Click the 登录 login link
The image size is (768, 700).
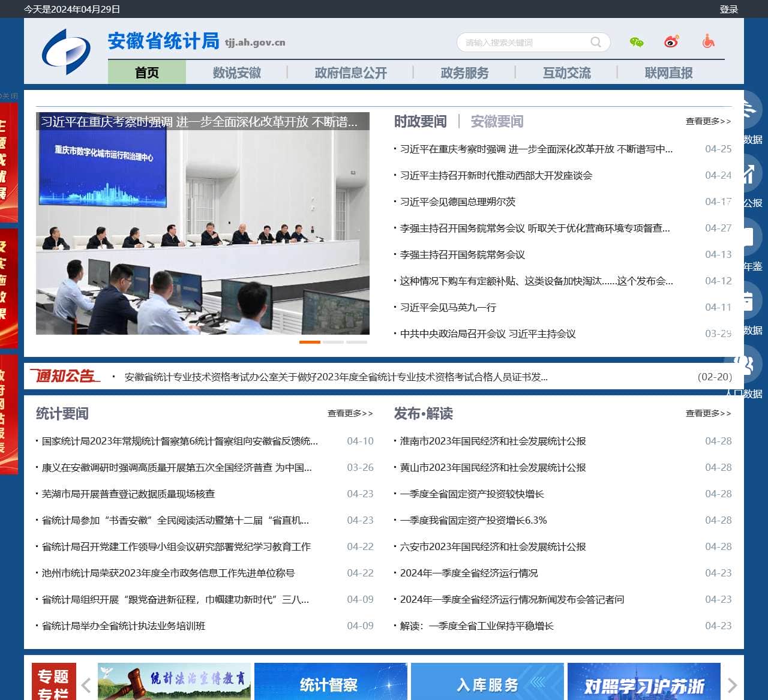pos(728,9)
